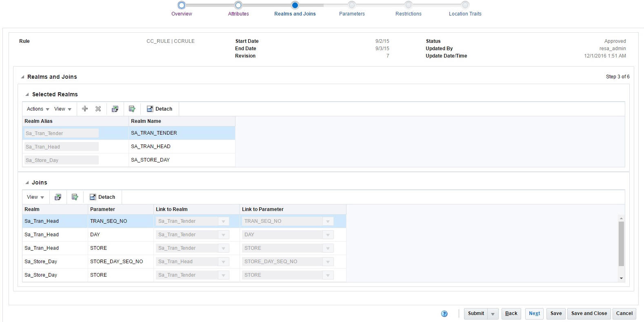This screenshot has height=322, width=644.
Task: Toggle wrap icon in Selected Realms toolbar
Action: [x=132, y=109]
